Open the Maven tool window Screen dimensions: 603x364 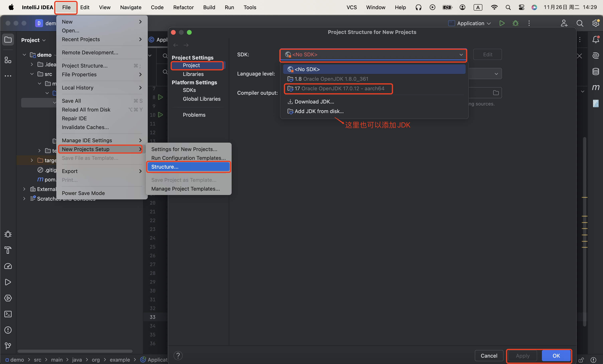click(x=596, y=87)
